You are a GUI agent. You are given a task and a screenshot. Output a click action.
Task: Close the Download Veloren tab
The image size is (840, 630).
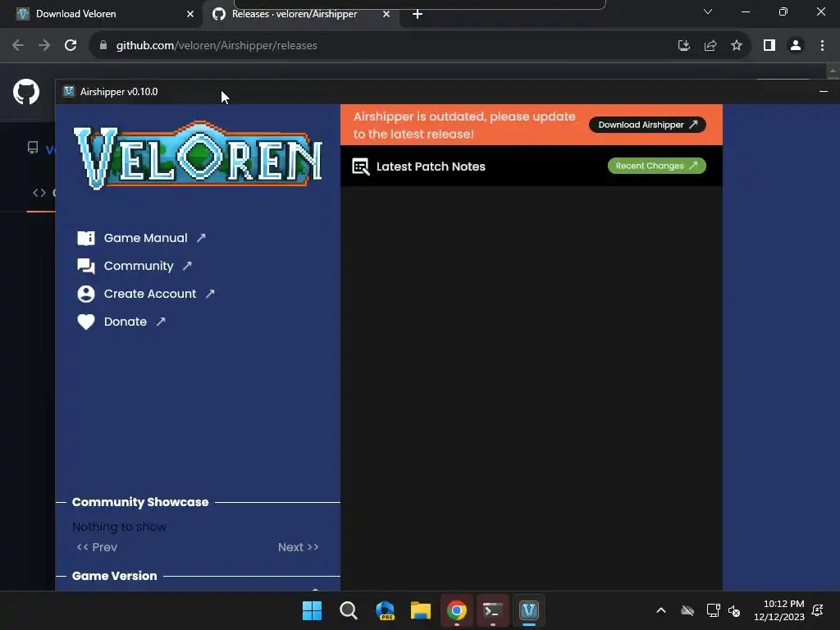coord(190,14)
